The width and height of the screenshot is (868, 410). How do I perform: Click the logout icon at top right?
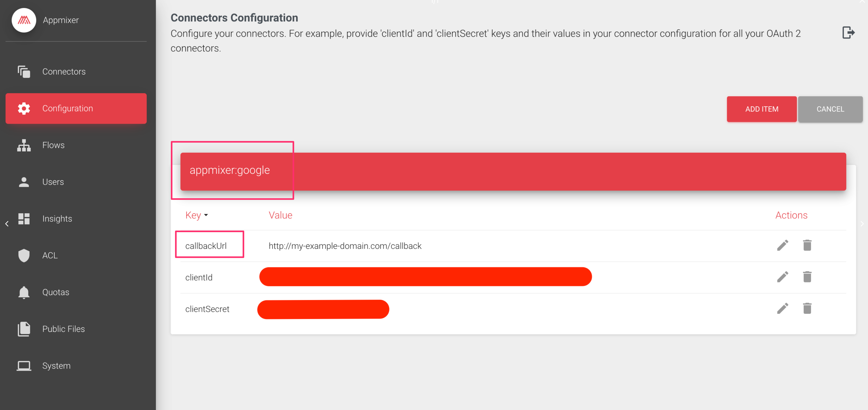[848, 33]
